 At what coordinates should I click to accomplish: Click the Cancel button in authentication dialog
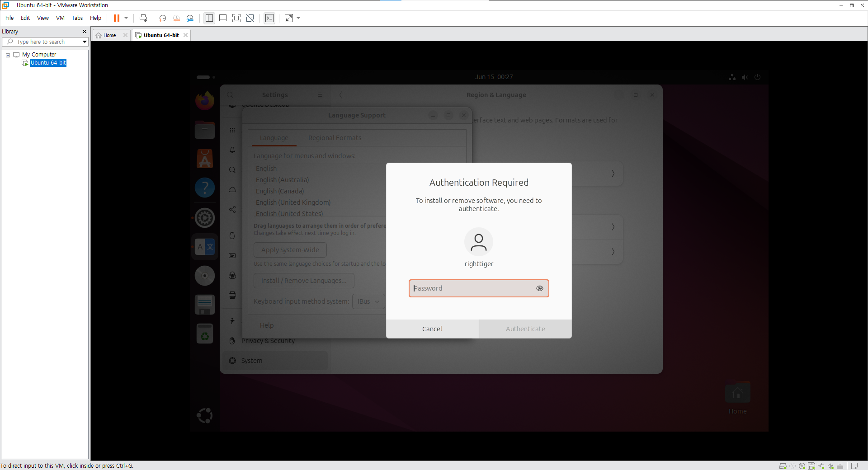tap(432, 329)
